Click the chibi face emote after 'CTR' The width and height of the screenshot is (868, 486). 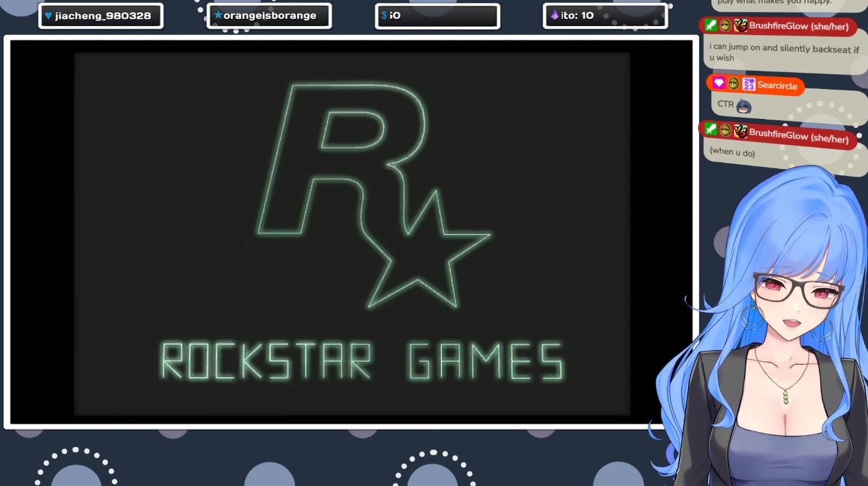click(x=744, y=107)
